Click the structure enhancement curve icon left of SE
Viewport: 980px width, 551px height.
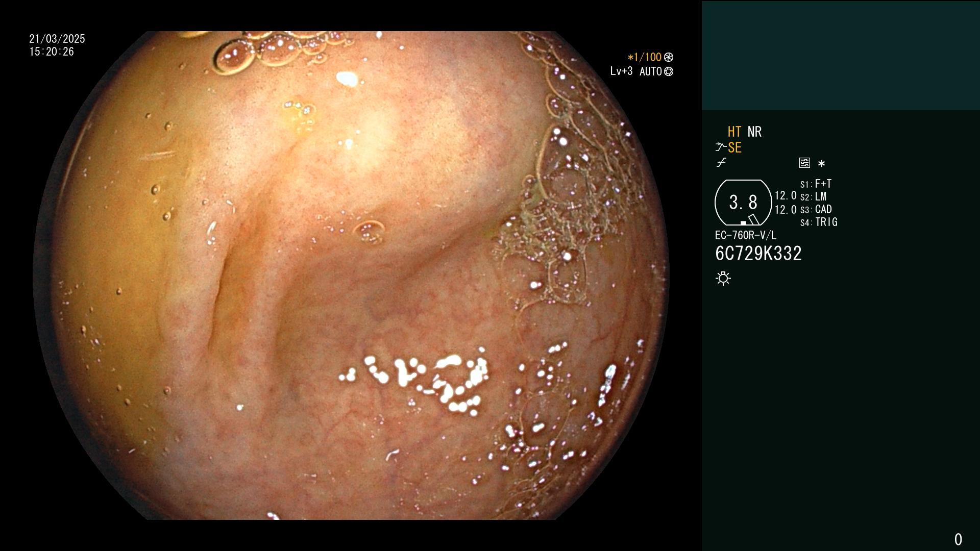pyautogui.click(x=721, y=147)
